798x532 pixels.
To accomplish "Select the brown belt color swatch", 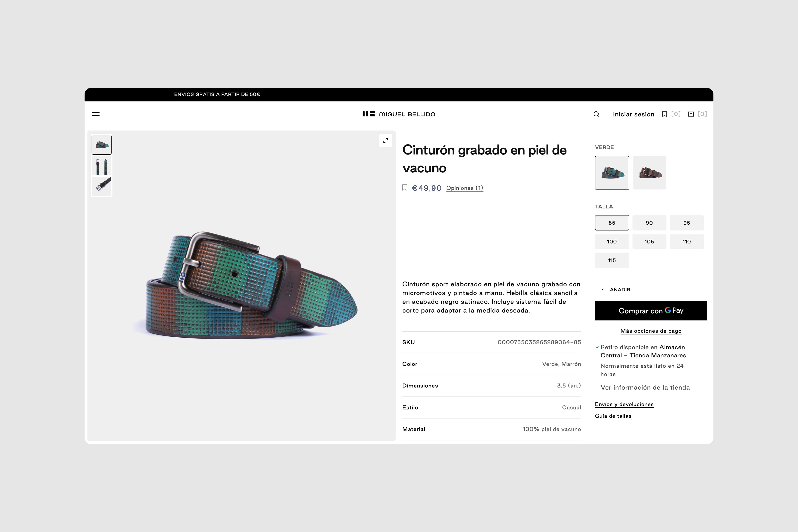I will click(x=649, y=173).
